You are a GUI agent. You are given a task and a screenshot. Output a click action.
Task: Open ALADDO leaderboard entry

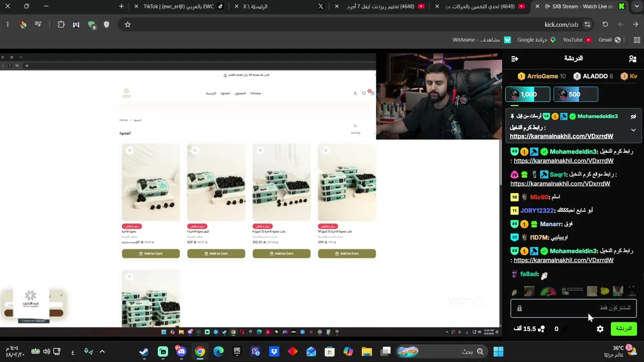[x=593, y=76]
